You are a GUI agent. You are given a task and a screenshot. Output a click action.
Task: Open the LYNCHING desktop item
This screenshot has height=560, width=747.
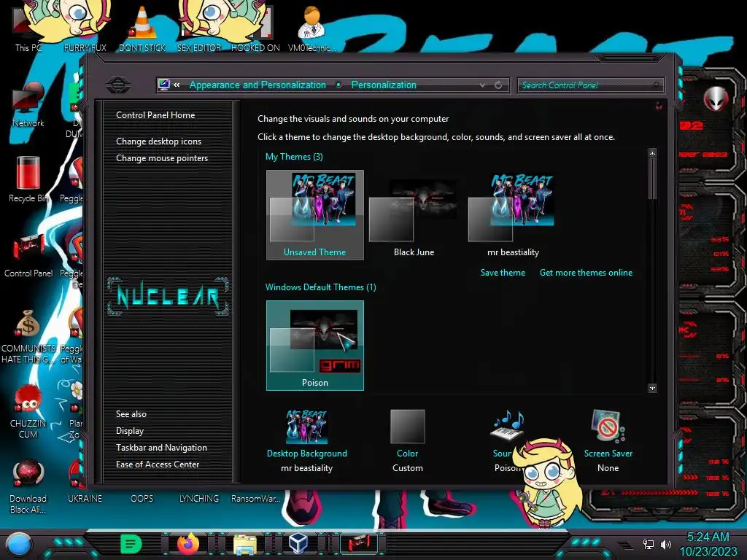point(199,499)
